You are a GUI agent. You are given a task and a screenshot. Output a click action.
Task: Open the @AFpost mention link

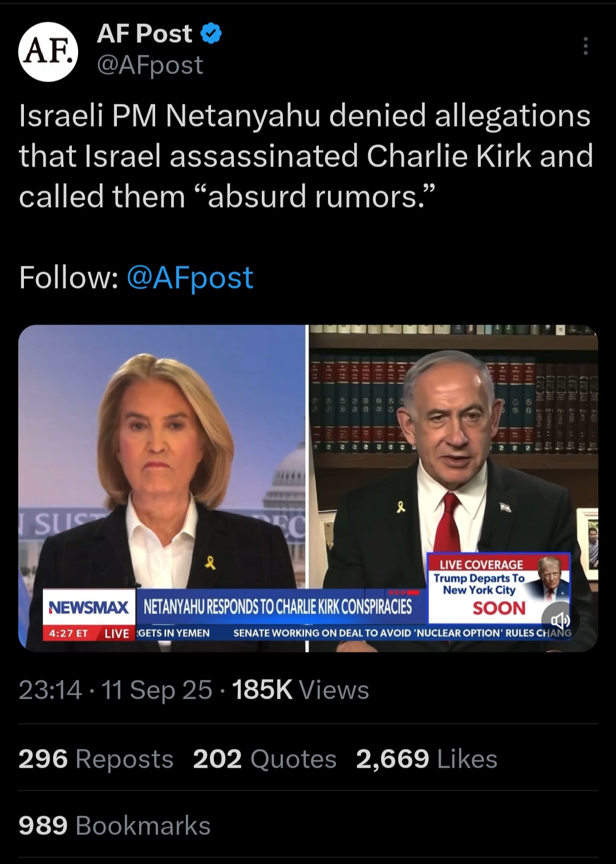(190, 278)
